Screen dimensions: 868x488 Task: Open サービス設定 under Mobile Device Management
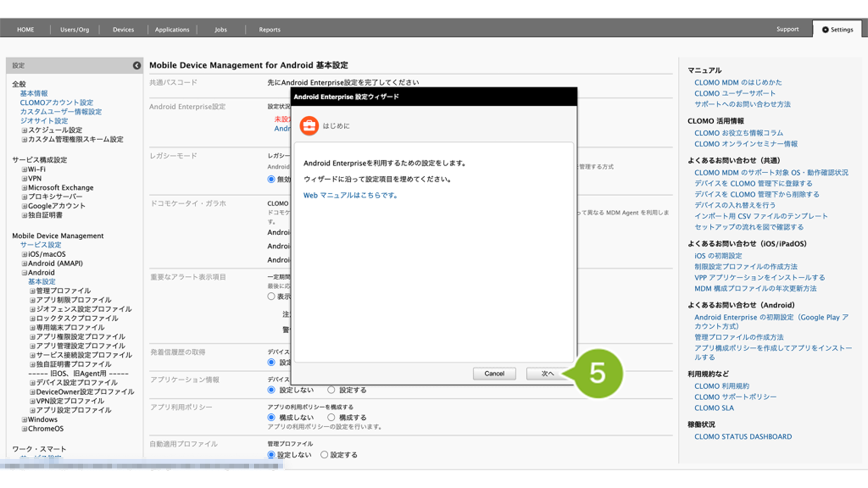[x=41, y=245]
